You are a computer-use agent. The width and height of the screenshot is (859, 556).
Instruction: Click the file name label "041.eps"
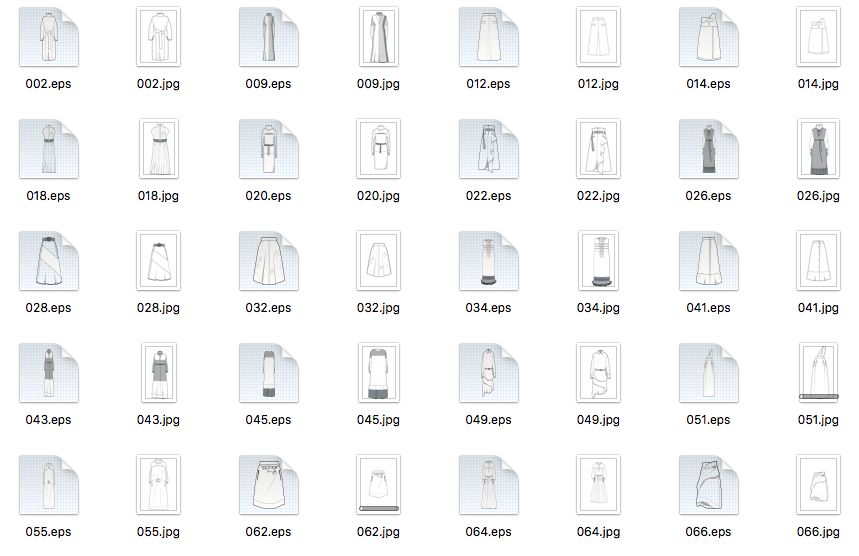coord(708,308)
